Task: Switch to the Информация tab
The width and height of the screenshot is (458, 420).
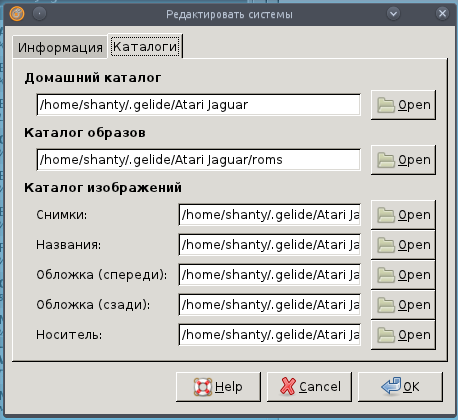Action: coord(60,47)
